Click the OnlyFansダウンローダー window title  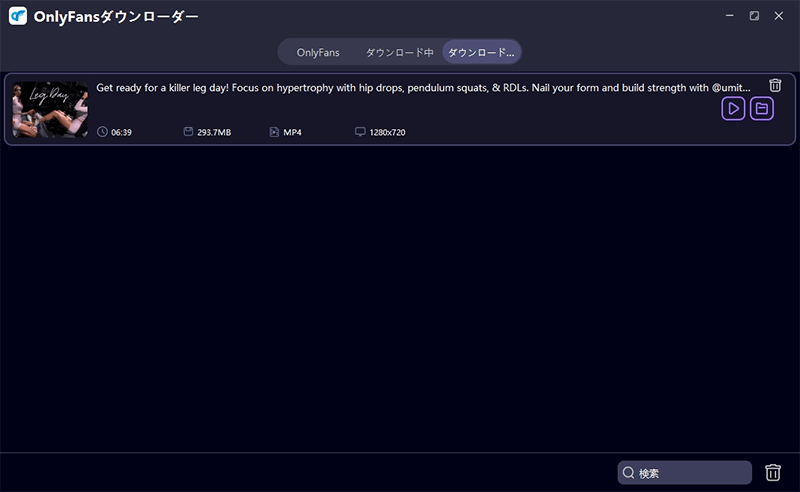pos(115,17)
